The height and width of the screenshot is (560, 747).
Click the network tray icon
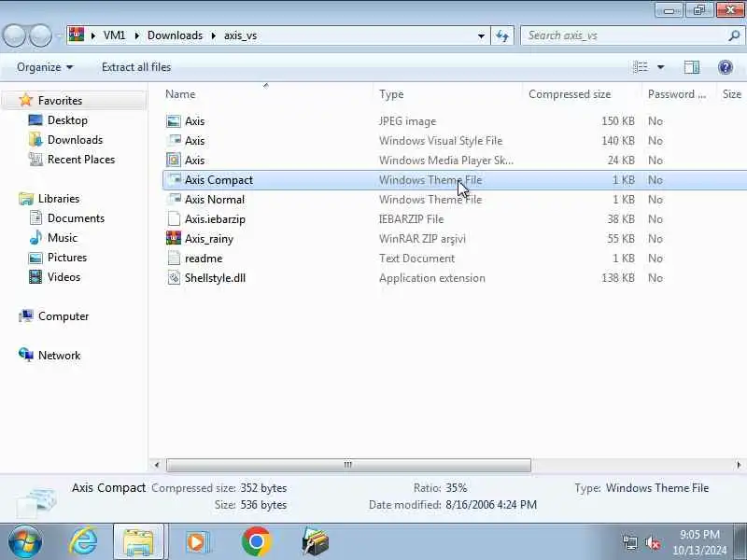click(629, 543)
